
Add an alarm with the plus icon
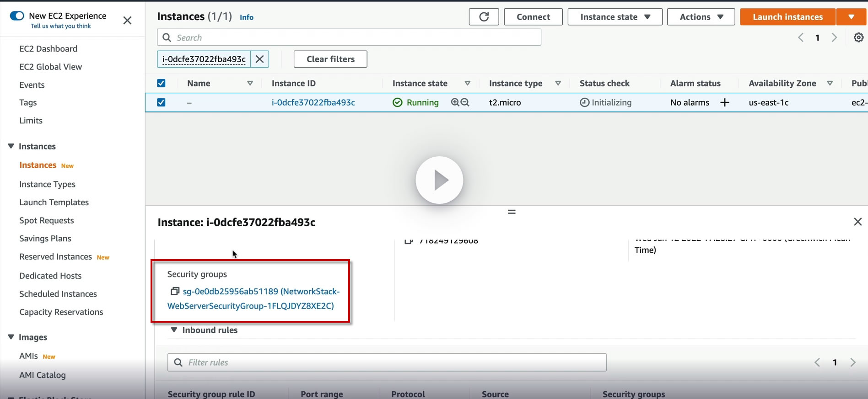(724, 102)
